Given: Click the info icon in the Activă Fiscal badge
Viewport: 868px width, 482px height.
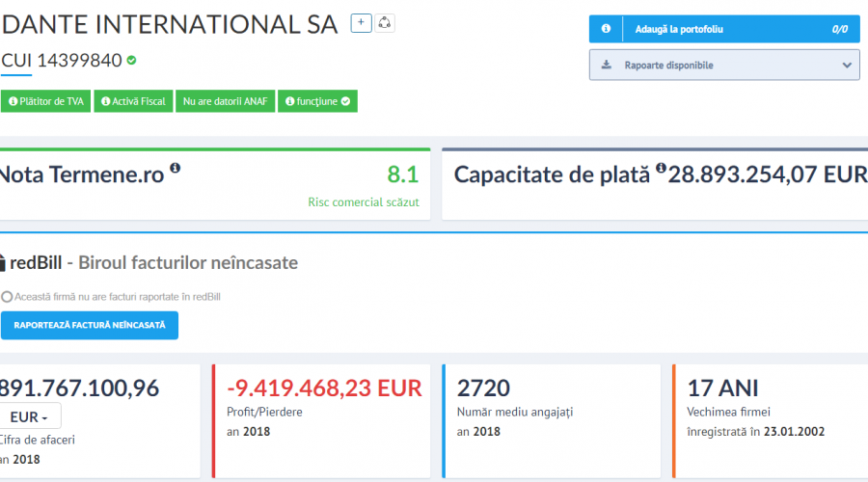Looking at the screenshot, I should pyautogui.click(x=106, y=101).
